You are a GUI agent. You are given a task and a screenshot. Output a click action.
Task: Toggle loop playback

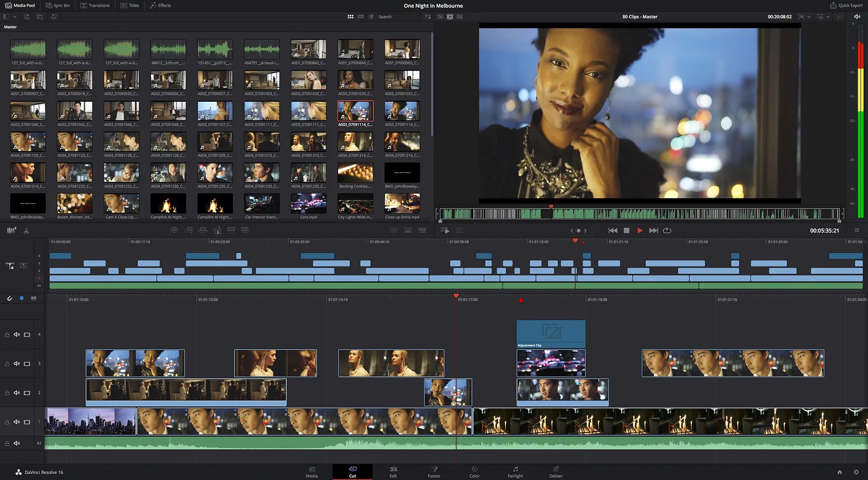click(667, 231)
